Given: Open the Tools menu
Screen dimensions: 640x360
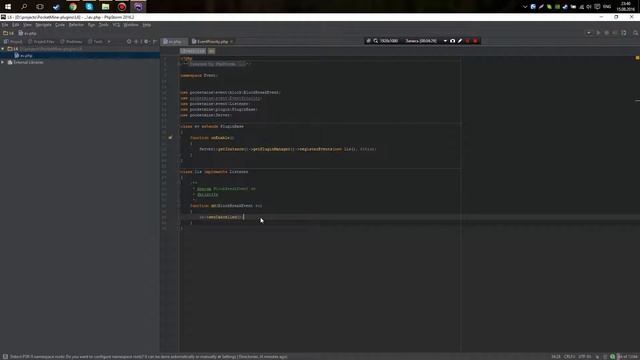Looking at the screenshot, I should (x=104, y=25).
